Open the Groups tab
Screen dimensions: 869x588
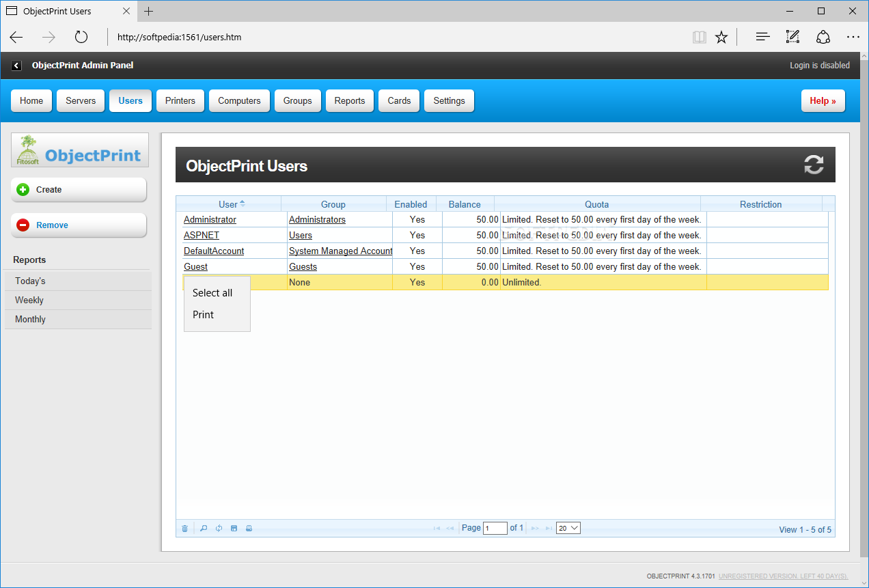pyautogui.click(x=298, y=100)
